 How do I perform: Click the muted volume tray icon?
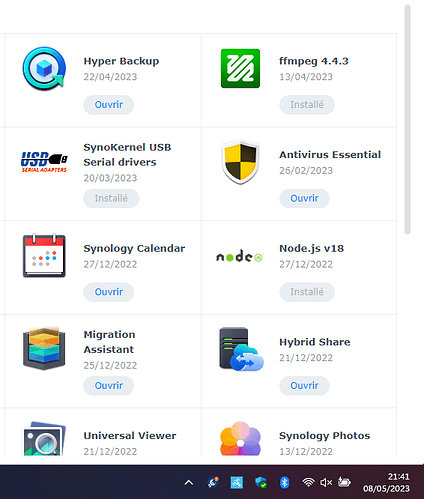[326, 482]
